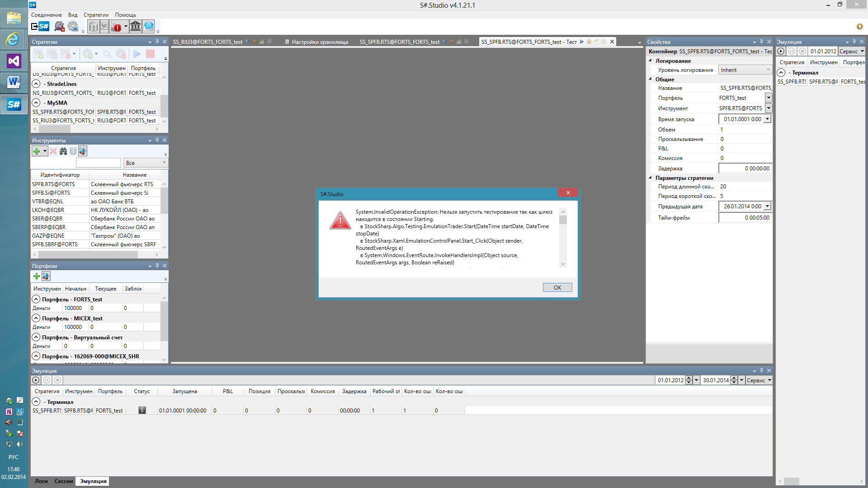The image size is (868, 488).
Task: Click the green plus add instrument icon
Action: tap(37, 151)
